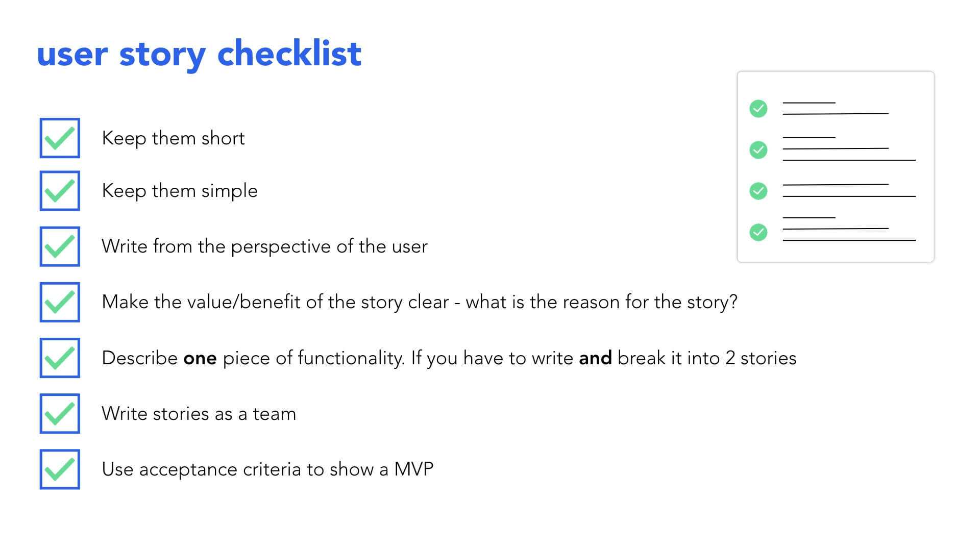Click the green checkmark icon row two
980x551 pixels.
[x=758, y=149]
